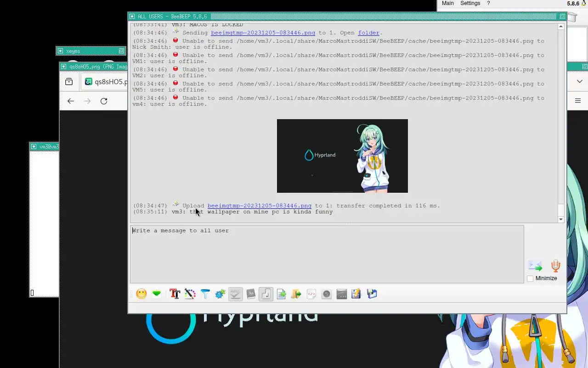Image resolution: width=588 pixels, height=368 pixels.
Task: Send a folder using the folder arrow icon
Action: tap(296, 294)
